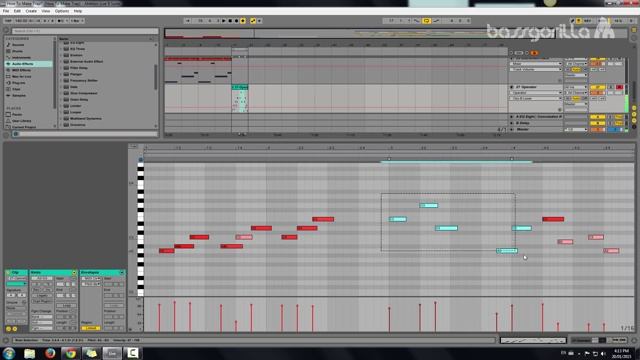Select the Drums category icon
This screenshot has width=640, height=360.
click(x=8, y=51)
